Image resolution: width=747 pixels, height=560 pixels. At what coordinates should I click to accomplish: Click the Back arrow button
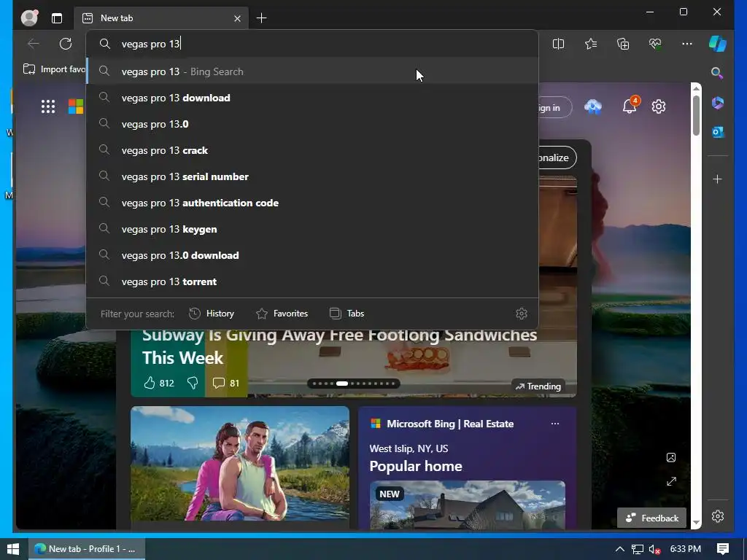pyautogui.click(x=34, y=44)
